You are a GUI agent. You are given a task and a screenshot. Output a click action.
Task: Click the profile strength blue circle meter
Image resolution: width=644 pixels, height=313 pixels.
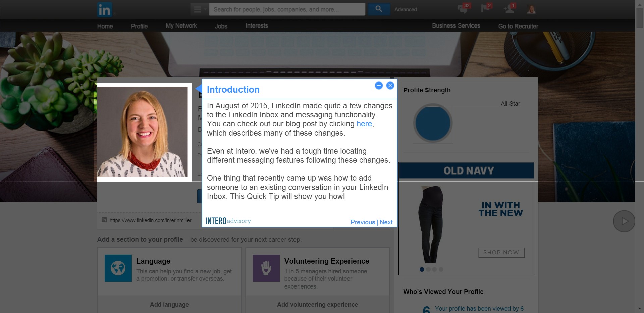[433, 123]
